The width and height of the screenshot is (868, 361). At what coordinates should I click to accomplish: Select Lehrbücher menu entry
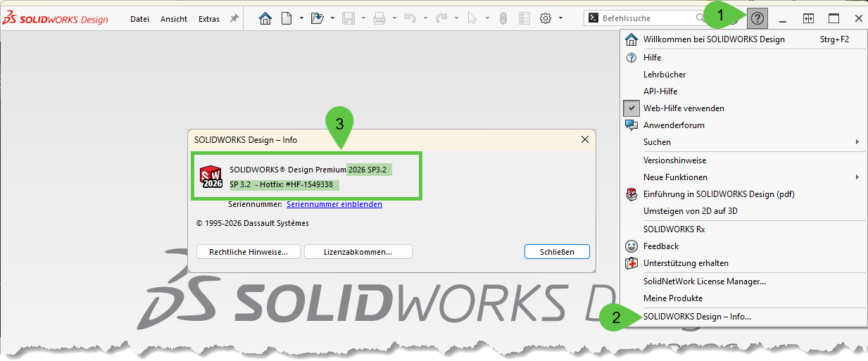click(743, 75)
